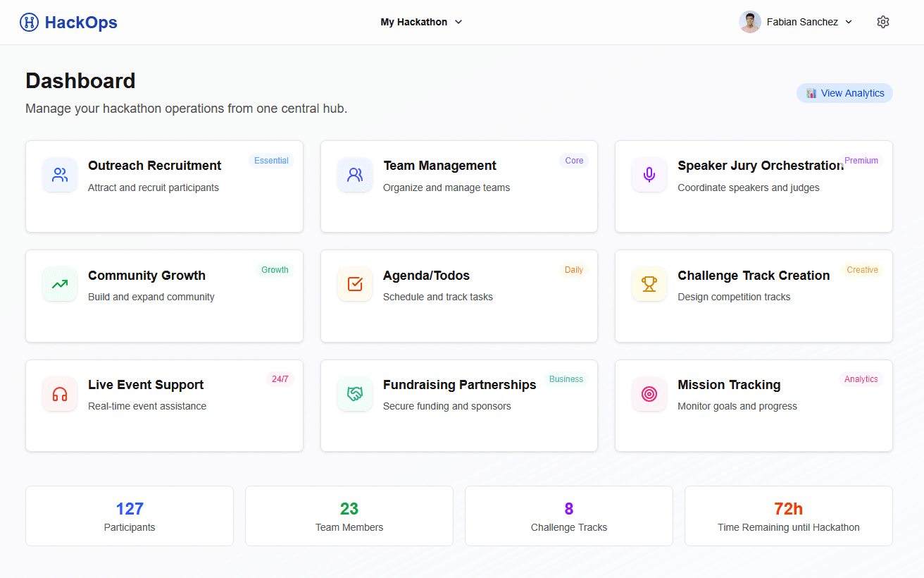Viewport: 924px width, 578px height.
Task: Select the Fundraising Partnerships handshake icon
Action: point(354,393)
